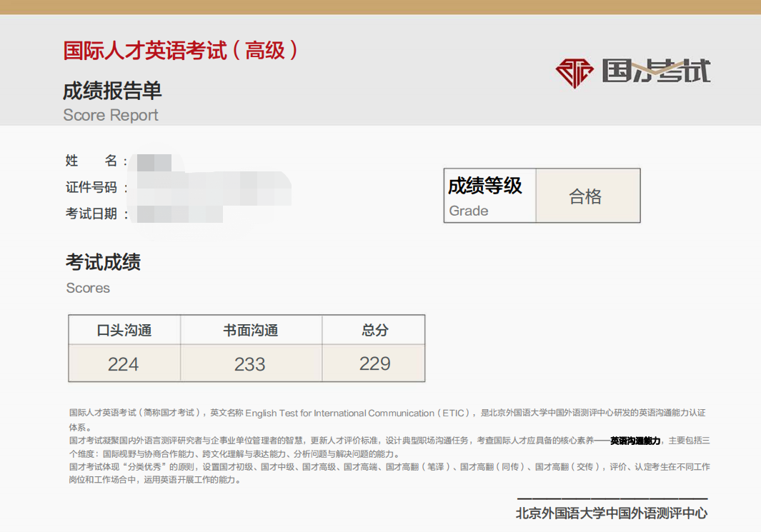The height and width of the screenshot is (532, 761).
Task: Click the red diamond logo icon
Action: 575,72
